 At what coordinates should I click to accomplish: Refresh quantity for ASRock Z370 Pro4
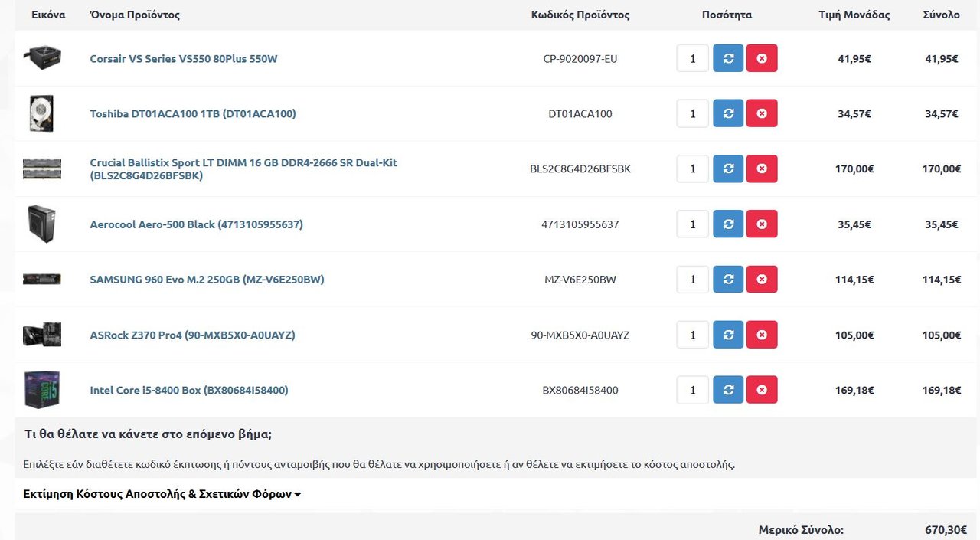coord(728,335)
